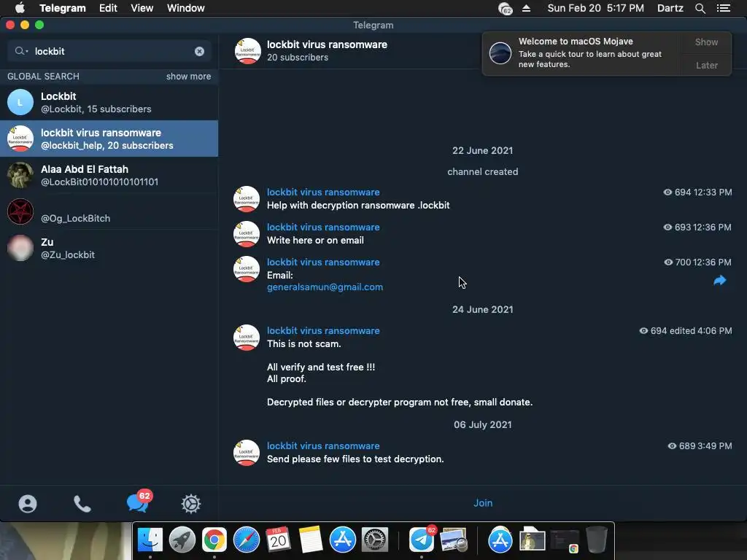The image size is (747, 560).
Task: Click sender name on 'Write here or on email'
Action: [x=323, y=227]
